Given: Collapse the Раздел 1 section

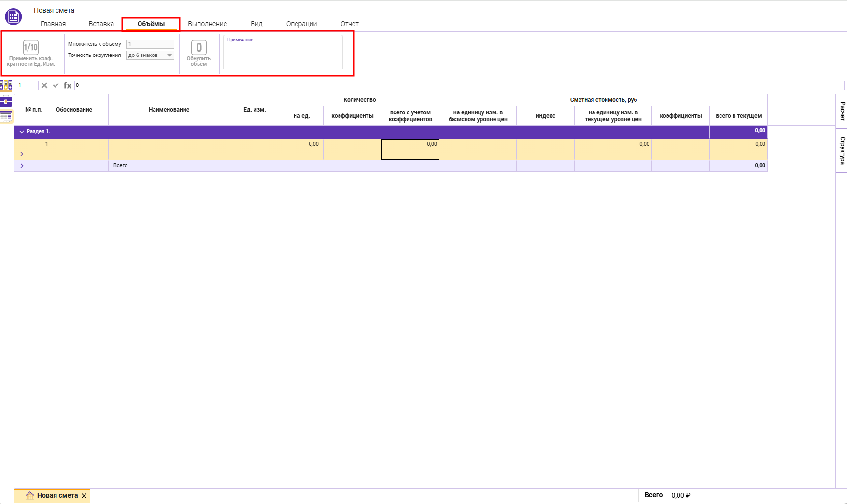Looking at the screenshot, I should coord(22,132).
